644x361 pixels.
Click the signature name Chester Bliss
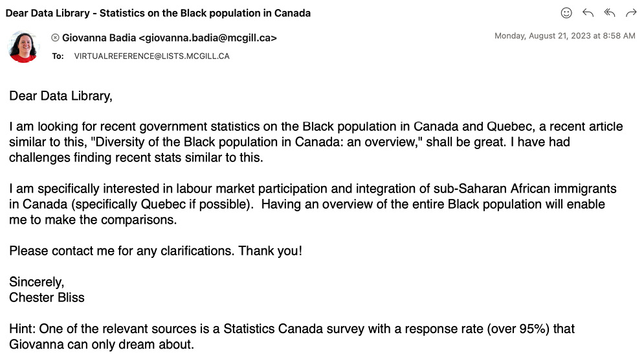coord(47,298)
